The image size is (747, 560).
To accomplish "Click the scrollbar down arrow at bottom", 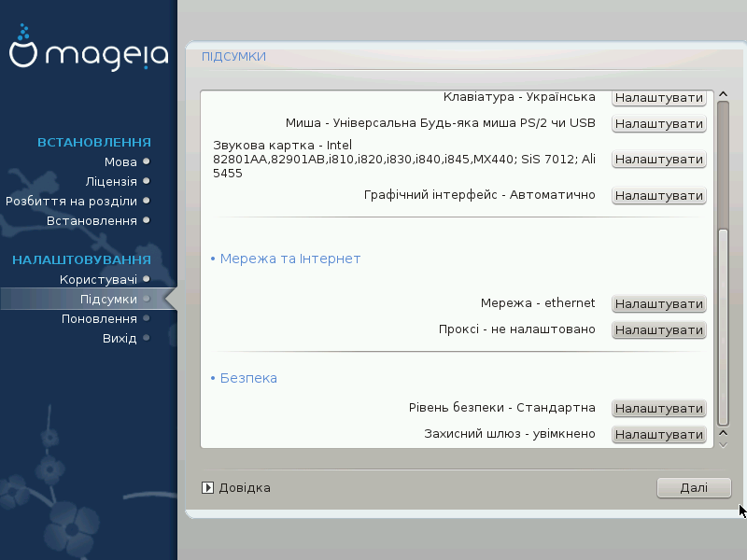I will (723, 445).
